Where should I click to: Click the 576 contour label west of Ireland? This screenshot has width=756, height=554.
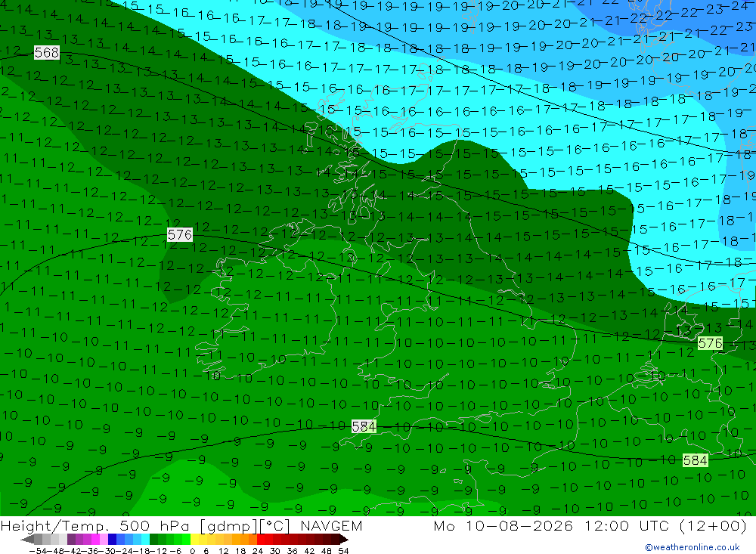[180, 235]
